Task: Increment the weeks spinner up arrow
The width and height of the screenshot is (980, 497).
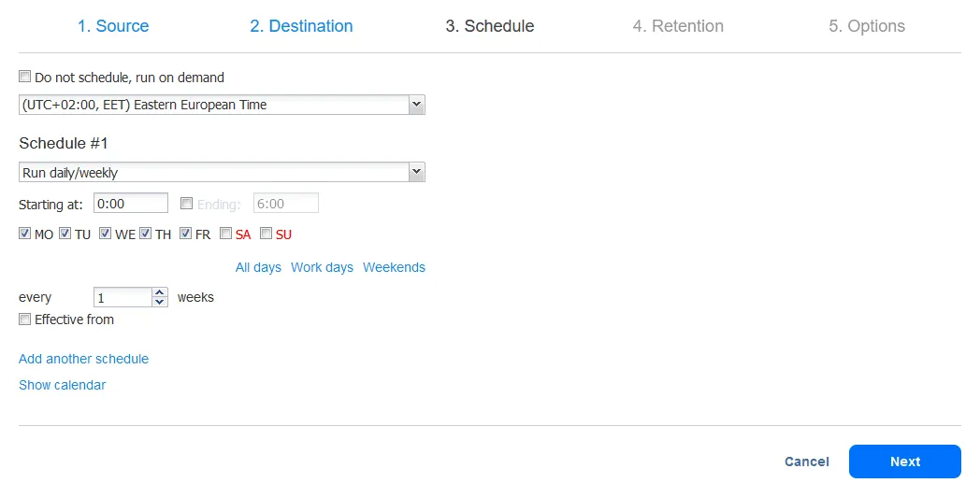Action: click(x=159, y=292)
